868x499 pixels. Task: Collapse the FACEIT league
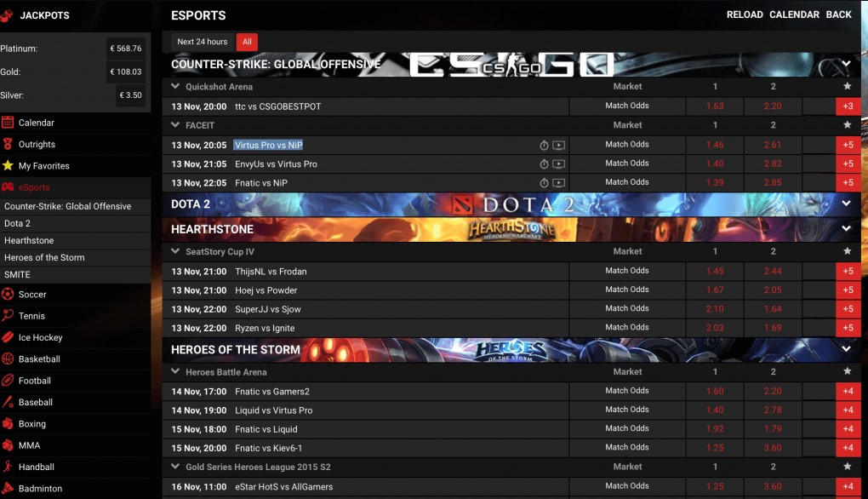pyautogui.click(x=175, y=125)
